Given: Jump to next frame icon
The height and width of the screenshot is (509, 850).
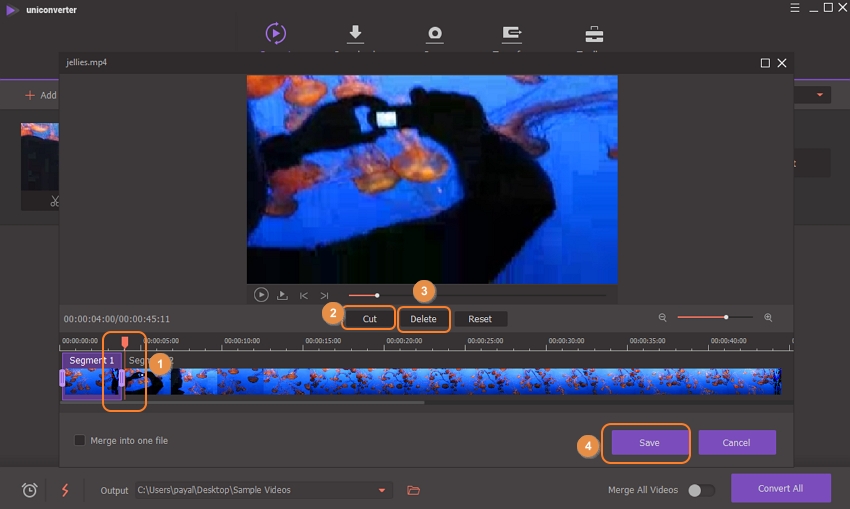Looking at the screenshot, I should (x=324, y=295).
